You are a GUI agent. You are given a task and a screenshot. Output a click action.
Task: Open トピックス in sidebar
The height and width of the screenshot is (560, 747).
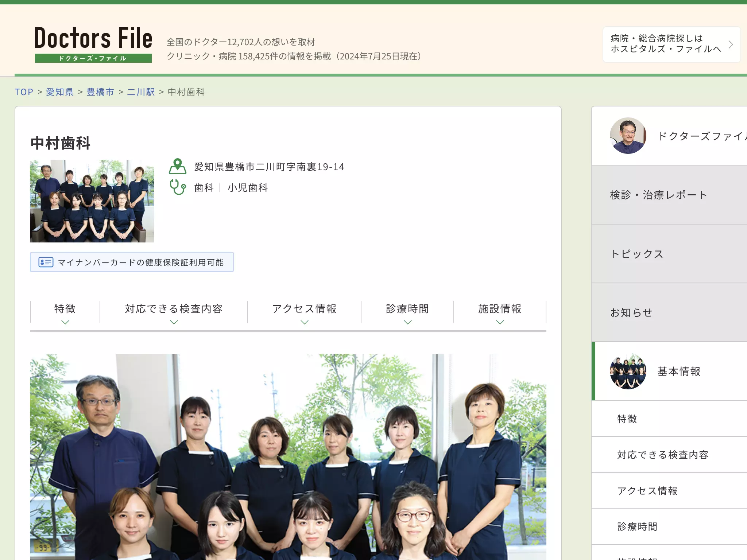point(669,254)
